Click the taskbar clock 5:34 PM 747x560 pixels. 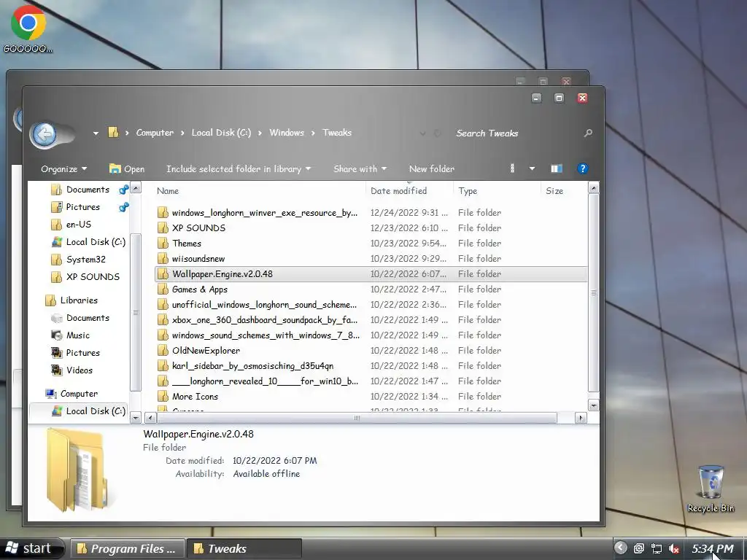713,548
